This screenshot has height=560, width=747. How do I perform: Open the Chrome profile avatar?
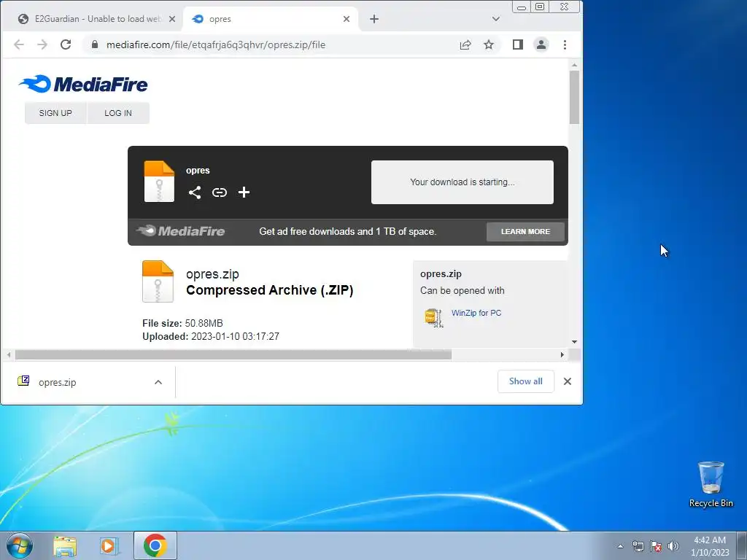point(541,44)
